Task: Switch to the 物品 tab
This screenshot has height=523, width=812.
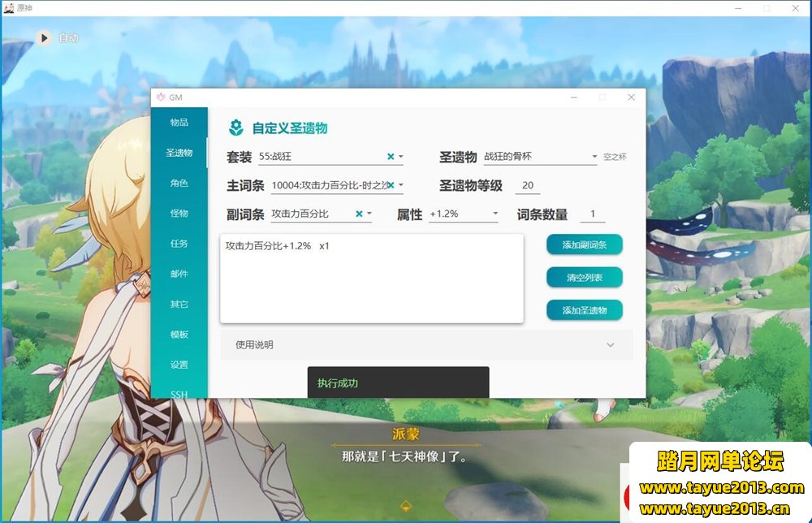Action: coord(179,122)
